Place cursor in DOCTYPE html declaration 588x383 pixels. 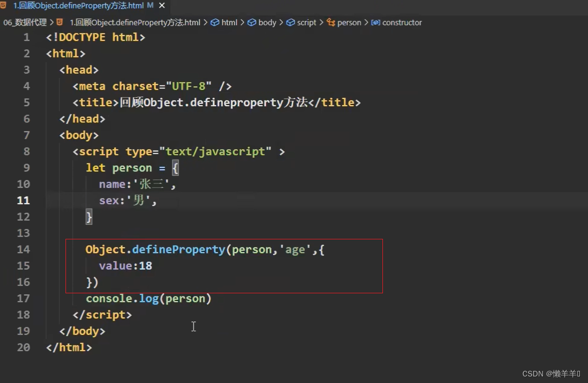coord(96,37)
